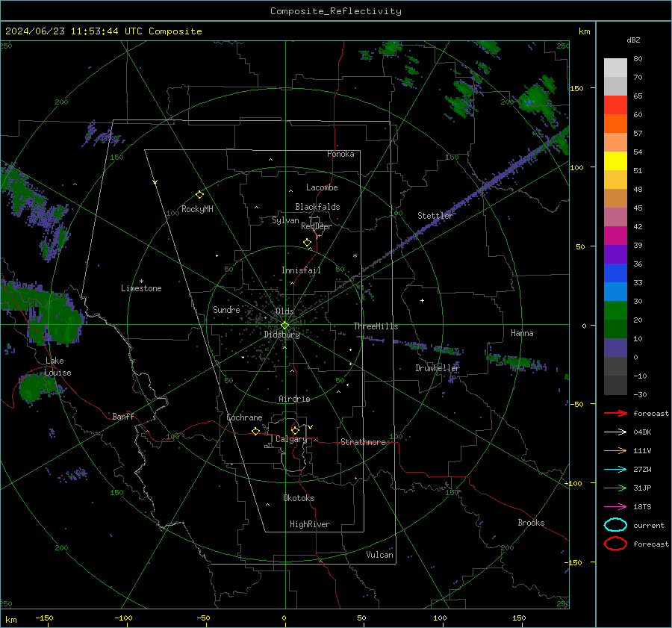The width and height of the screenshot is (672, 628).
Task: Click the asterisk marker east of Innisfail
Action: click(x=355, y=256)
